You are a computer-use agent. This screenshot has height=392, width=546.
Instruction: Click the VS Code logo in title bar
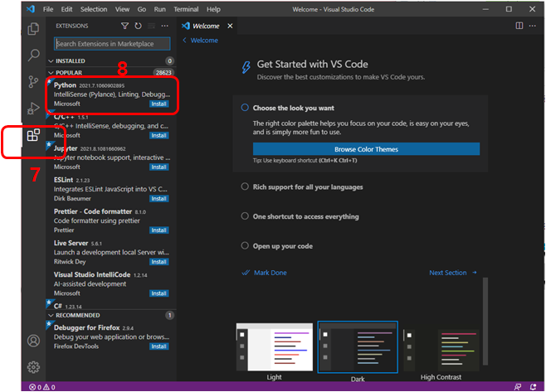tap(31, 9)
